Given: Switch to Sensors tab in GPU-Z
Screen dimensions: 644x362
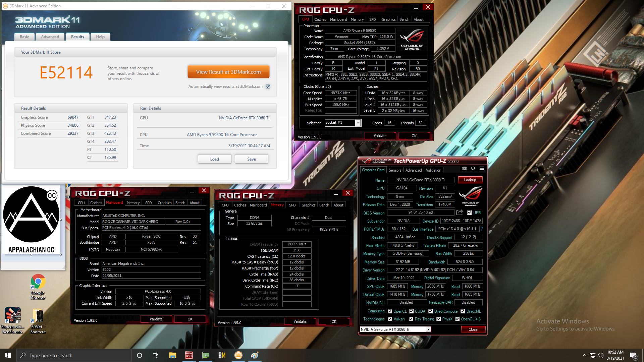Looking at the screenshot, I should 395,170.
